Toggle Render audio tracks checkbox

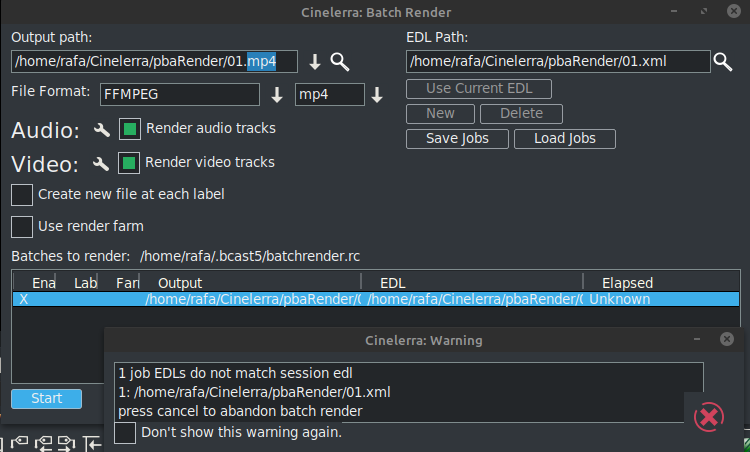tap(130, 129)
